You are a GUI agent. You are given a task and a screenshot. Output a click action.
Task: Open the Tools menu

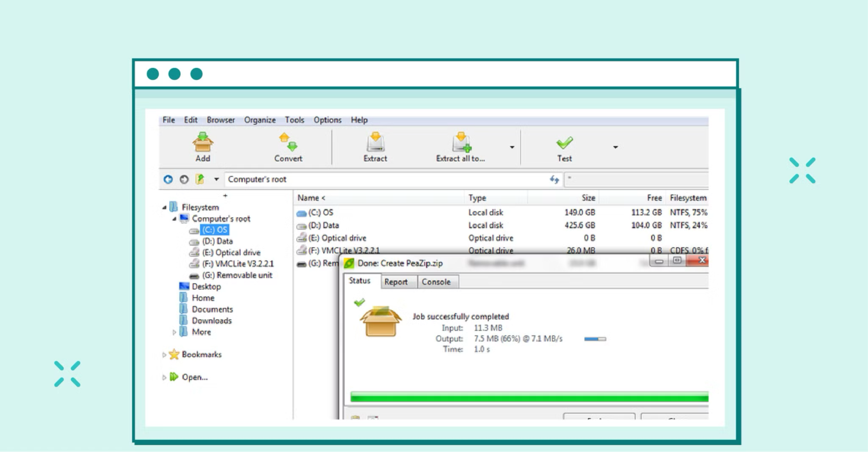294,120
